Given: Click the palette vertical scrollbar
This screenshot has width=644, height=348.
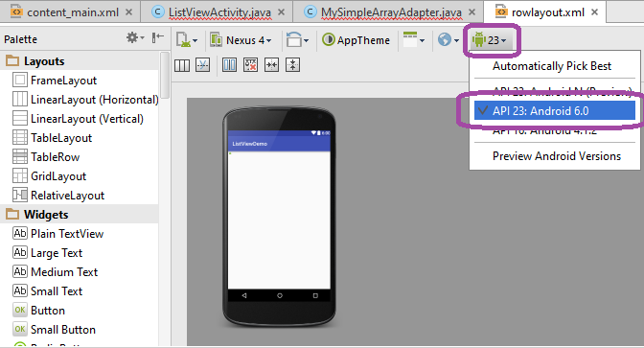Looking at the screenshot, I should pyautogui.click(x=165, y=75).
